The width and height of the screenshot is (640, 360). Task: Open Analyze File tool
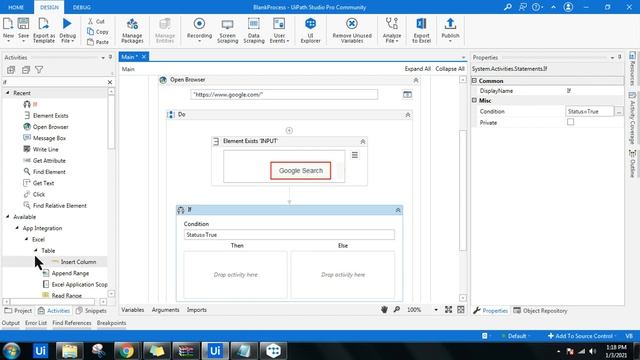pos(392,31)
